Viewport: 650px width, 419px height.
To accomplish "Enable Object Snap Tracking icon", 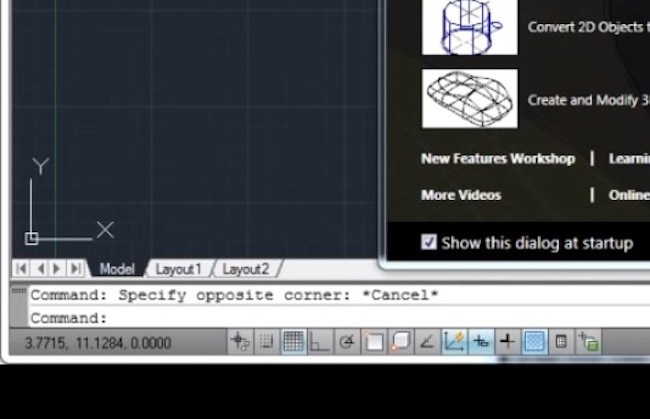I will click(x=427, y=342).
